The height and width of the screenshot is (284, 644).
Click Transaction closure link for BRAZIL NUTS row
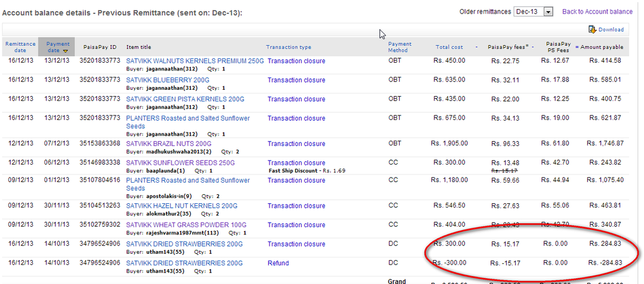[x=296, y=144]
